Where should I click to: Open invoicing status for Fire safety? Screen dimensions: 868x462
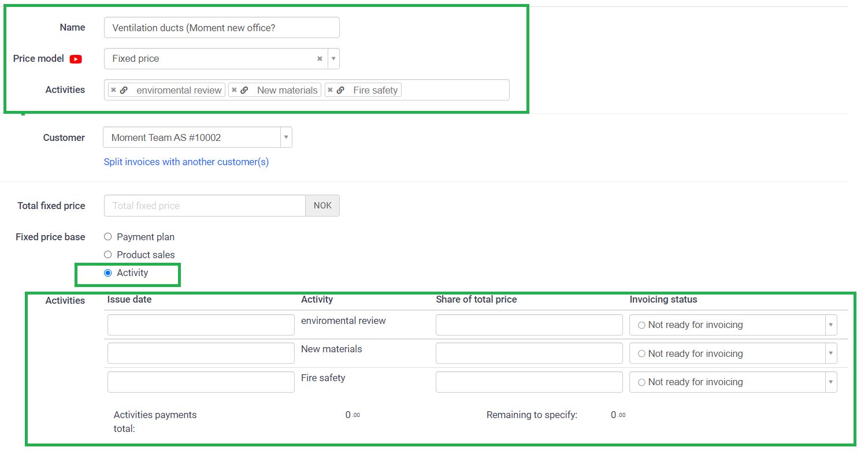click(733, 382)
